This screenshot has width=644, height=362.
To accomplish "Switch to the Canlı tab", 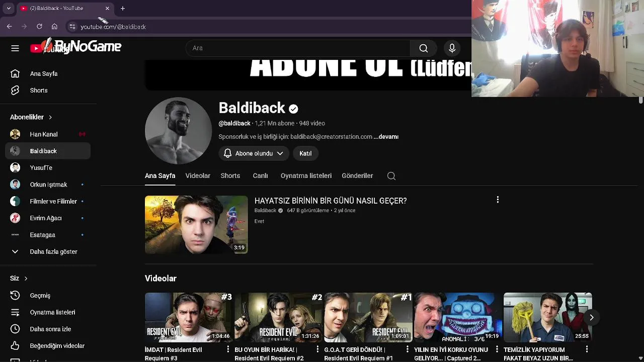I will (x=260, y=176).
